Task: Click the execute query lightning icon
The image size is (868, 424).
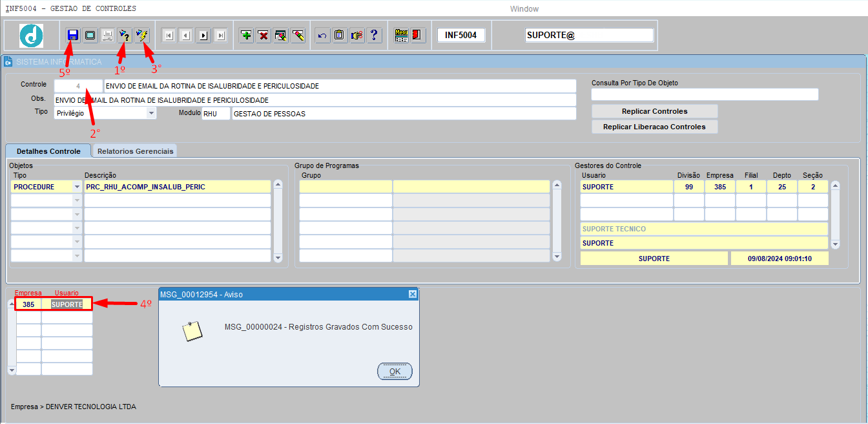Action: tap(141, 35)
